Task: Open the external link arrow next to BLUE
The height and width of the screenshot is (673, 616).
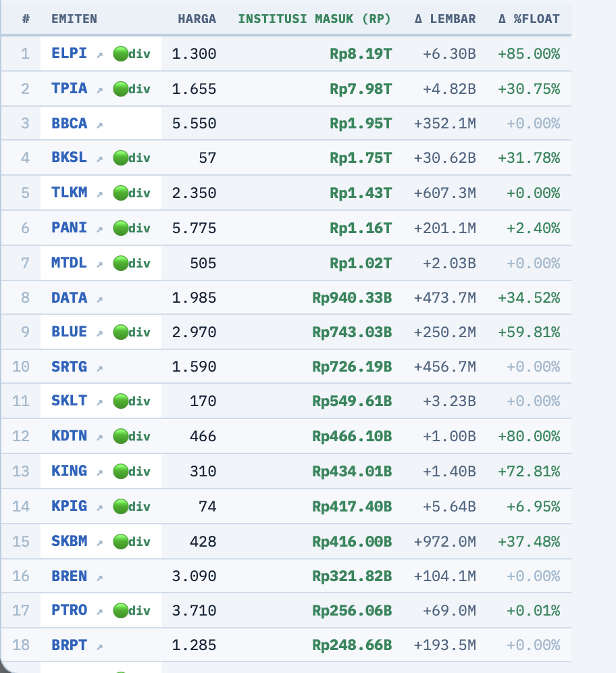Action: click(x=99, y=334)
